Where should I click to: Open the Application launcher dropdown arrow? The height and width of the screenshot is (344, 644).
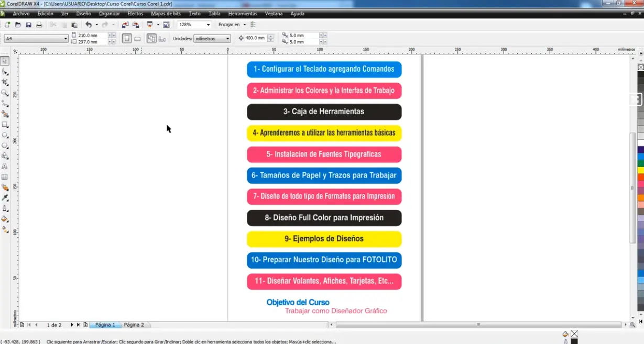click(158, 25)
